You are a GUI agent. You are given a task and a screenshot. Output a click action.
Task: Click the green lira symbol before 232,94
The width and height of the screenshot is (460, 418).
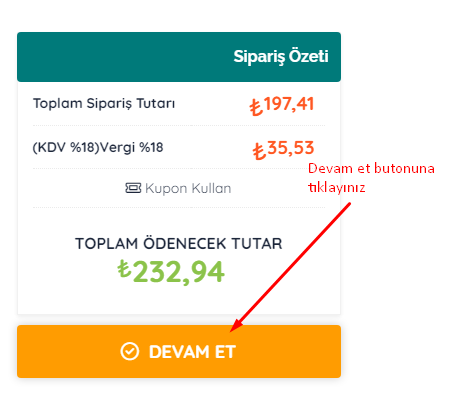click(x=124, y=269)
